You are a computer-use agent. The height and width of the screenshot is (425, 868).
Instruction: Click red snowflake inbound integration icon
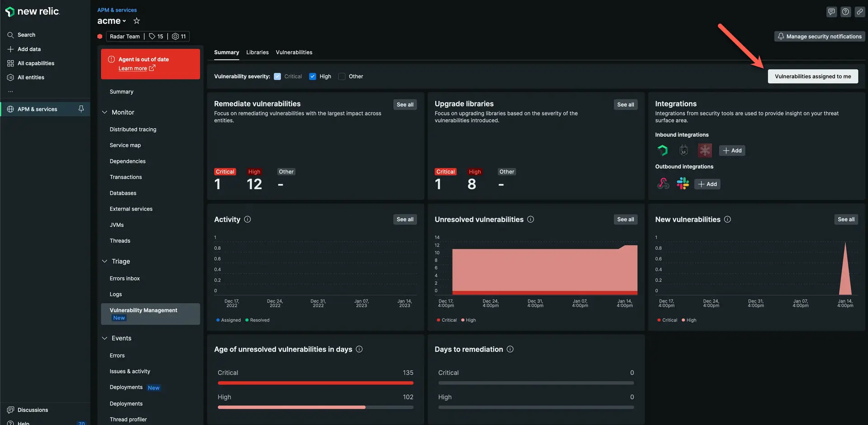(705, 150)
